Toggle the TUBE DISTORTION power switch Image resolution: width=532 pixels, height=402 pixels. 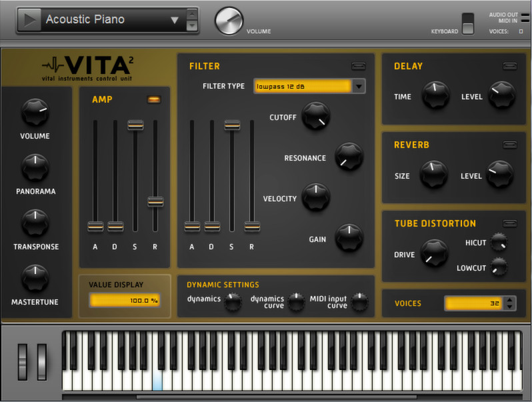coord(509,223)
